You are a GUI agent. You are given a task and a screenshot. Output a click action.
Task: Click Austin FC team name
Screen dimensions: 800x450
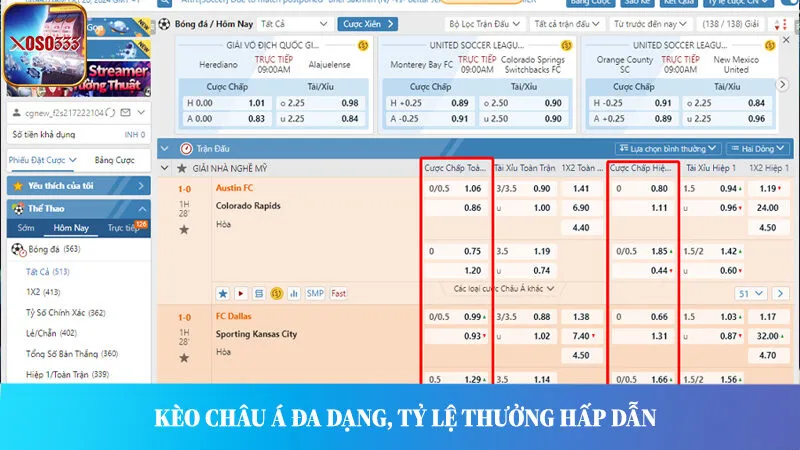[234, 188]
